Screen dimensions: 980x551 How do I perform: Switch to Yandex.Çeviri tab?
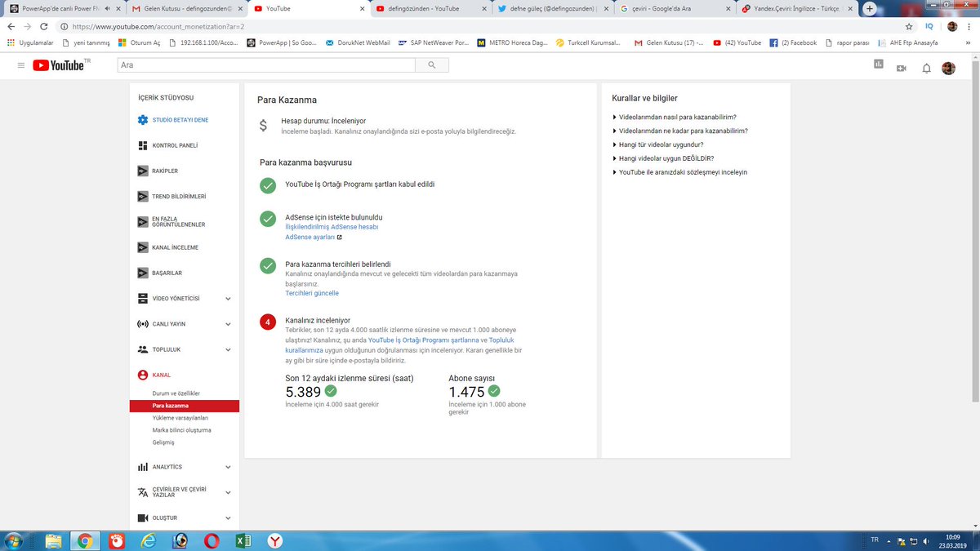click(x=798, y=8)
